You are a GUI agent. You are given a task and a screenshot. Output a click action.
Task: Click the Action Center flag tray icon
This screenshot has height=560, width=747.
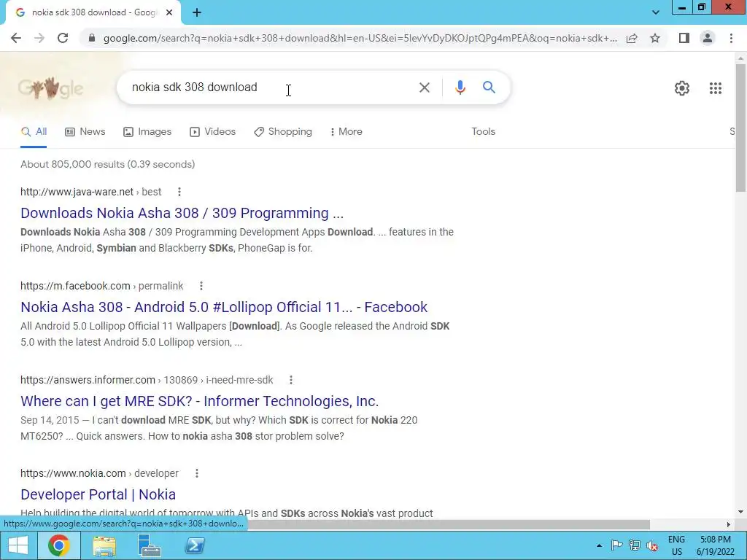616,545
